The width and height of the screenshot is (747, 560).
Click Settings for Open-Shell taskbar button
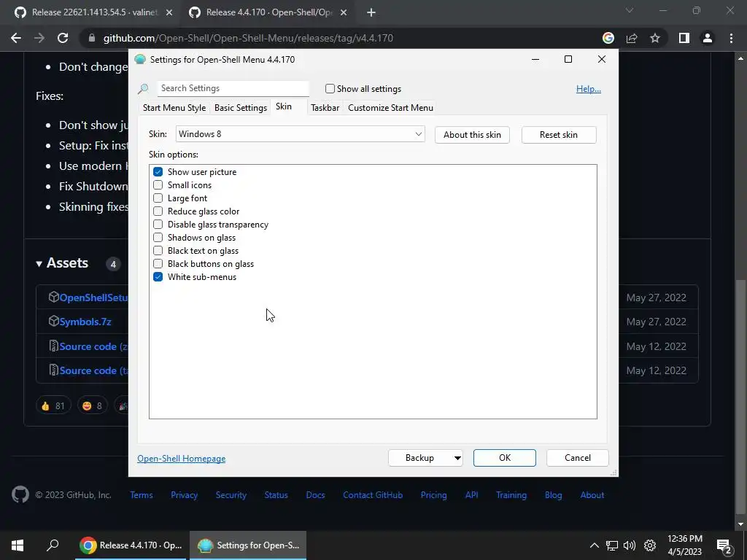point(248,545)
